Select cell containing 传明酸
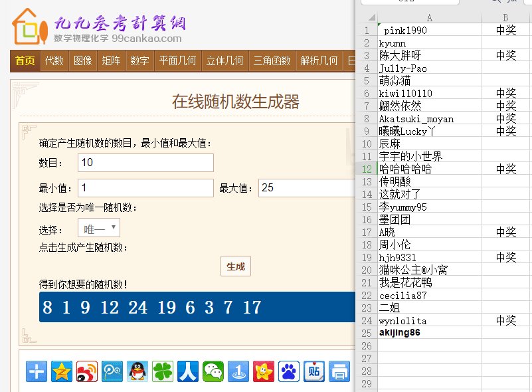 (430, 181)
